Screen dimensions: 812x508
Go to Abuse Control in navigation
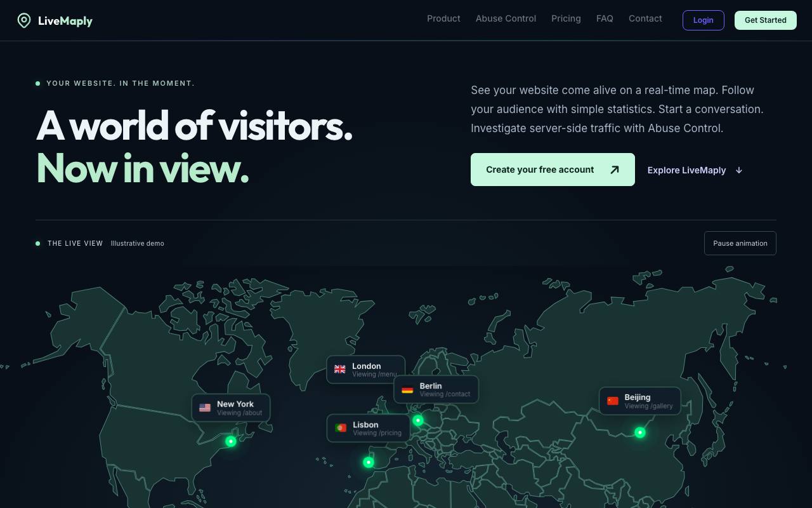coord(506,18)
